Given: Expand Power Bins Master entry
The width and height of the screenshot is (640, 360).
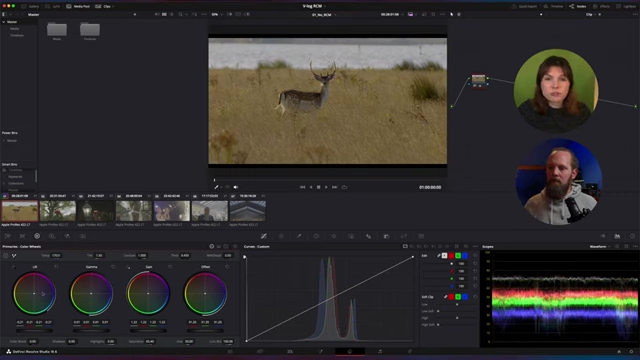Looking at the screenshot, I should tap(4, 140).
